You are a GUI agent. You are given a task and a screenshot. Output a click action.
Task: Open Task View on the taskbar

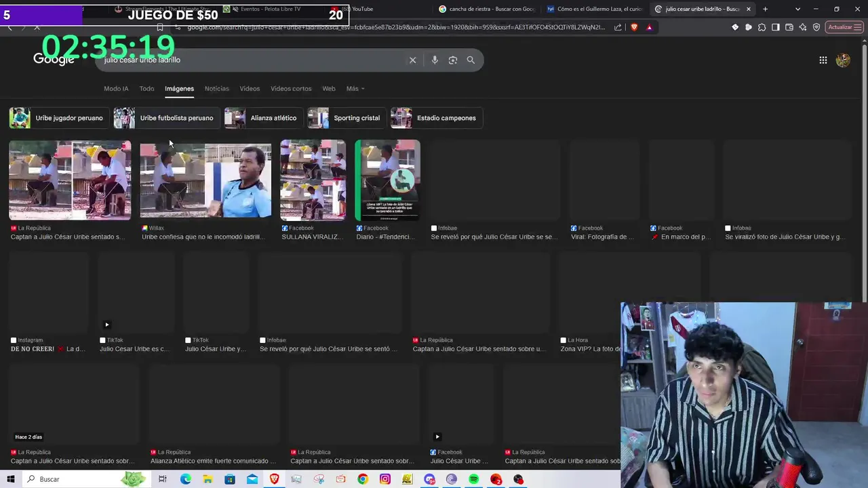[162, 479]
